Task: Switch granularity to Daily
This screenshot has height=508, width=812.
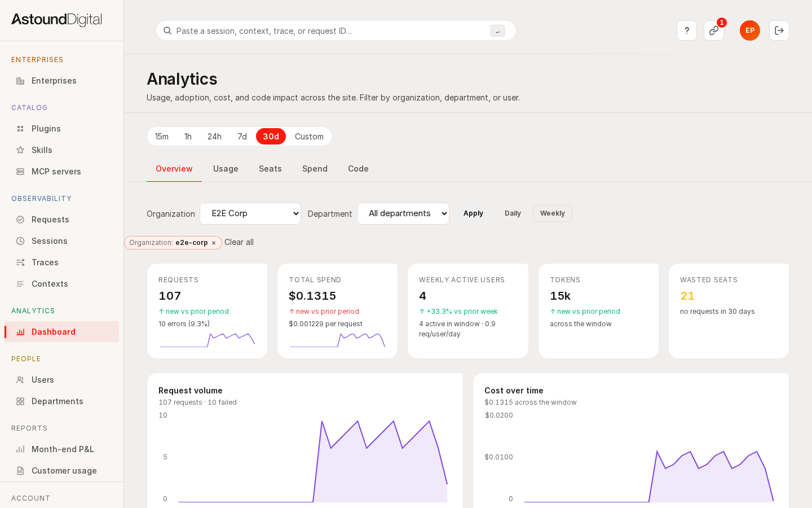Action: pos(513,213)
